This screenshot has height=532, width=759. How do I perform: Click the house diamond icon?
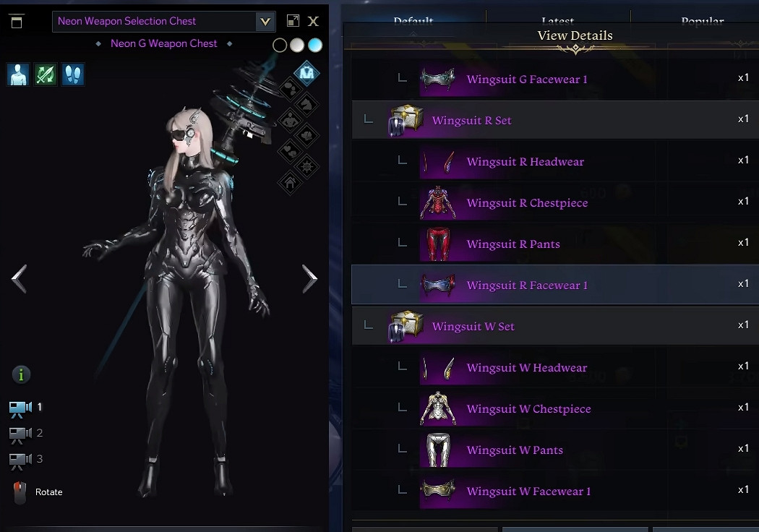[x=290, y=183]
